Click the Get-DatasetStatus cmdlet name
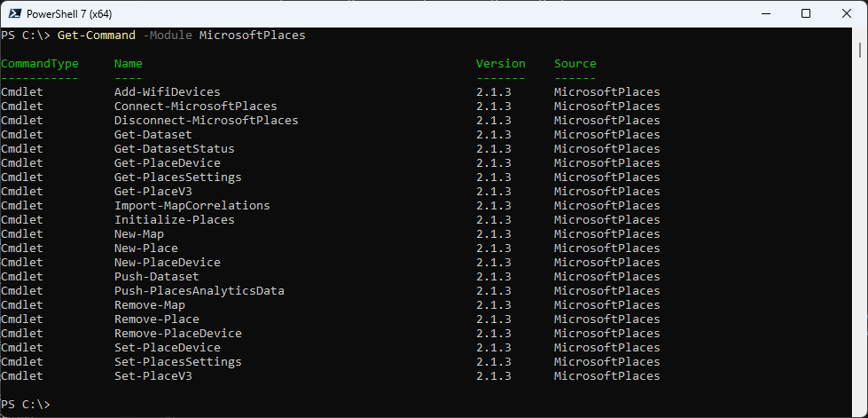Image resolution: width=868 pixels, height=418 pixels. 174,149
